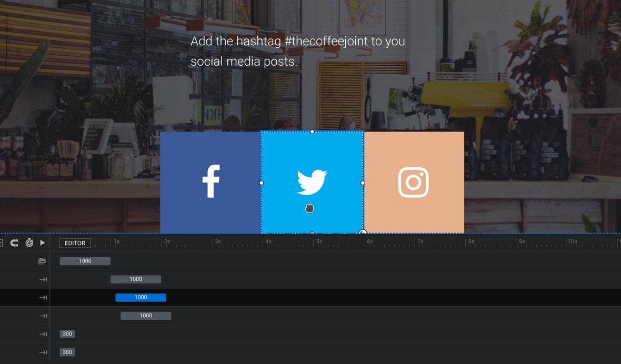Click the 1000 bar in the slide background row
621x364 pixels.
[85, 261]
